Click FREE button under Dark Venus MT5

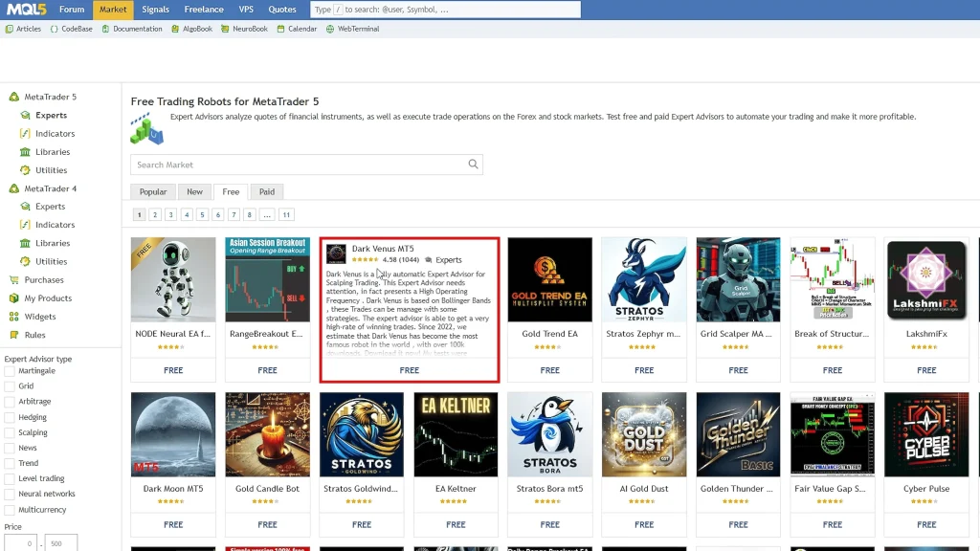[x=409, y=370]
